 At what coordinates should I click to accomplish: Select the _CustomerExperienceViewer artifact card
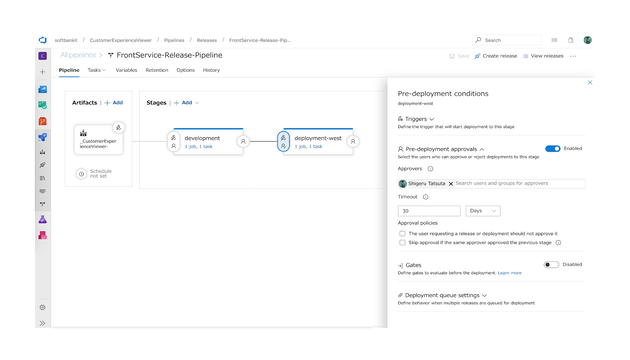pos(98,140)
